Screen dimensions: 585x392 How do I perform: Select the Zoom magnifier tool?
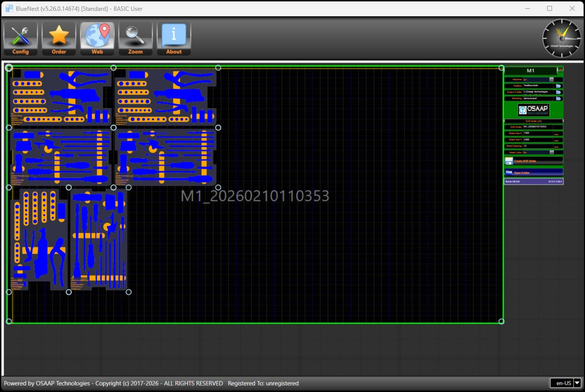pyautogui.click(x=135, y=38)
